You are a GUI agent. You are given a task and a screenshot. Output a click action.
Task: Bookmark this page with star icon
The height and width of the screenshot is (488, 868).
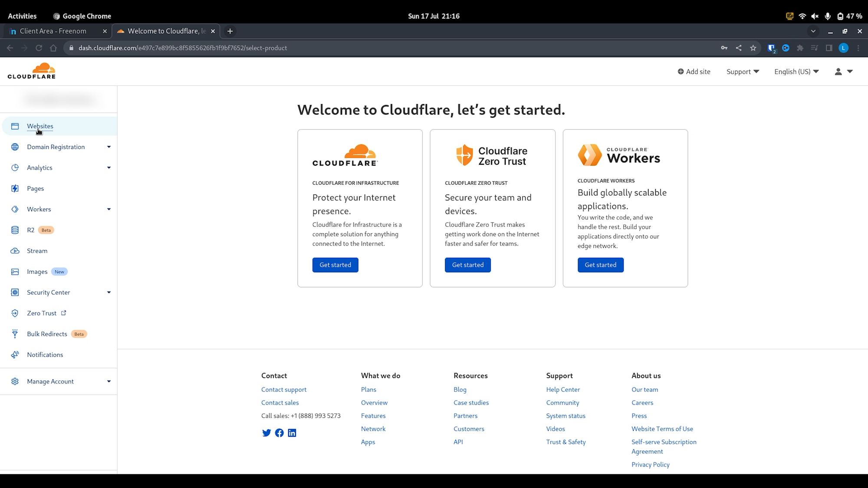pos(753,48)
